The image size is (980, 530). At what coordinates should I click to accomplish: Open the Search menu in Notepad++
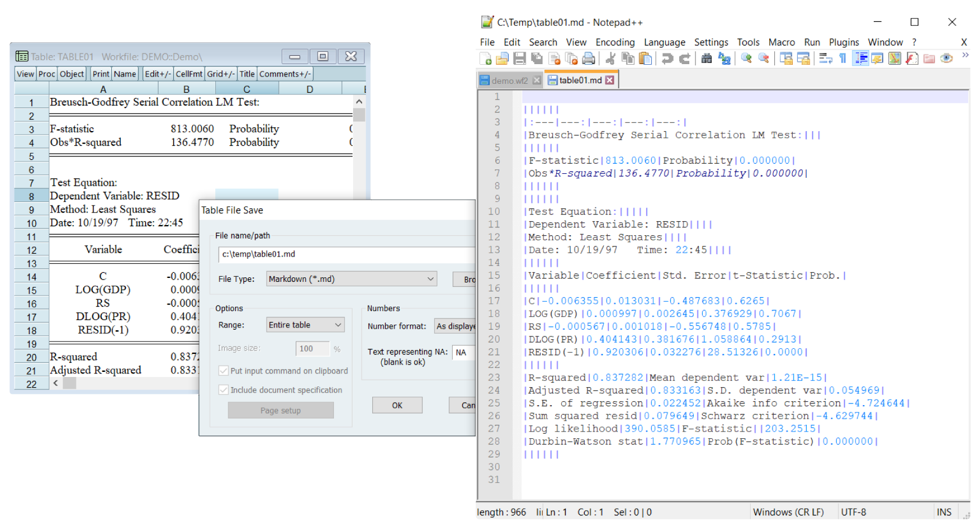(543, 42)
